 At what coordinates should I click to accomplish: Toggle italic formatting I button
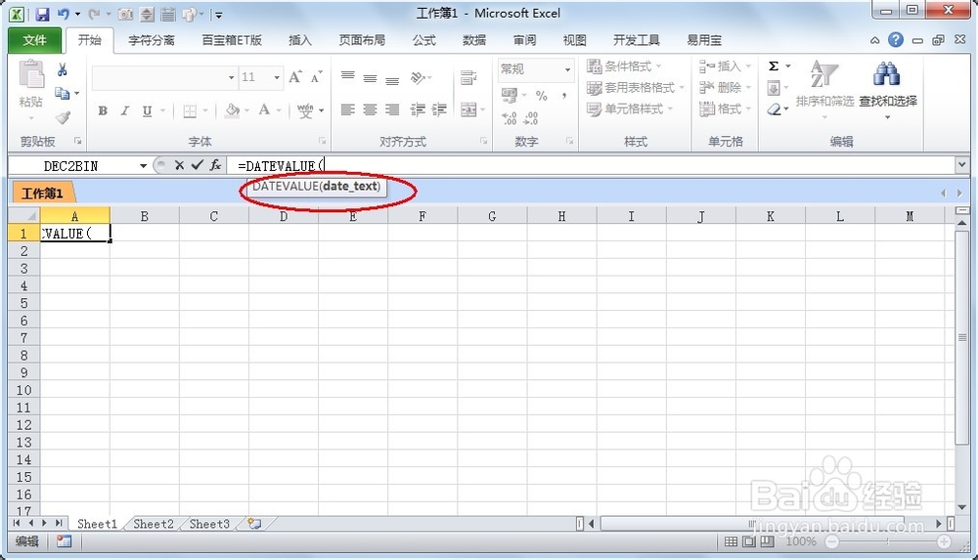point(125,110)
